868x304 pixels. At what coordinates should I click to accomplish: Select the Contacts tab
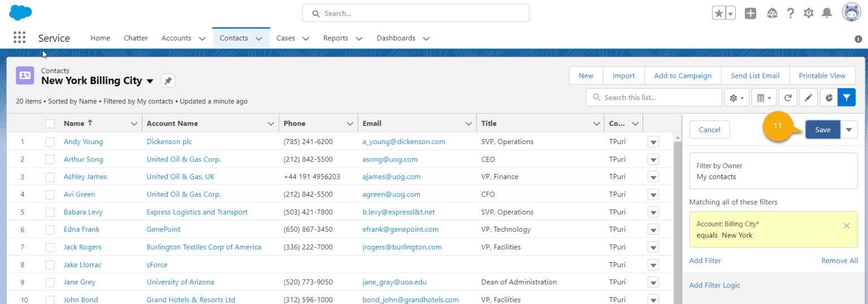pos(234,38)
